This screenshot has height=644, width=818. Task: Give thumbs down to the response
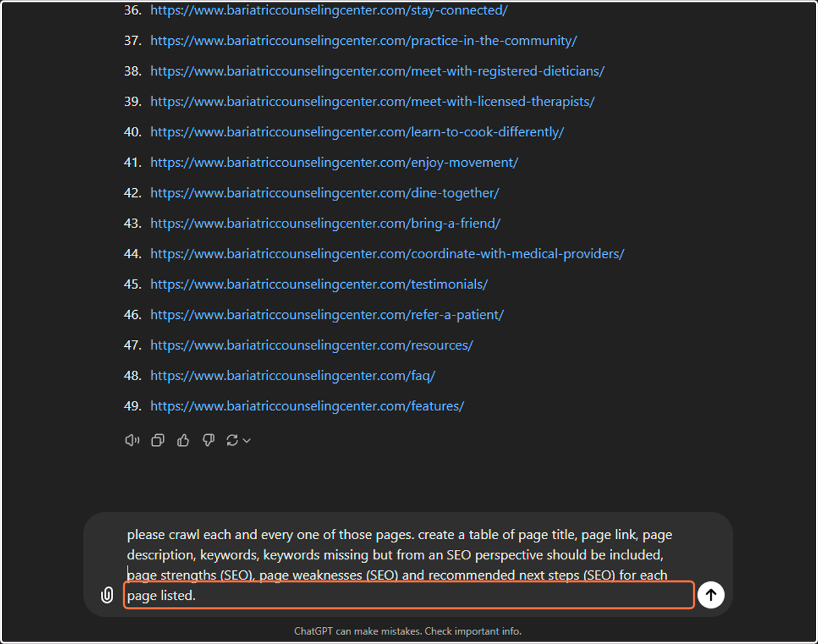click(x=209, y=441)
